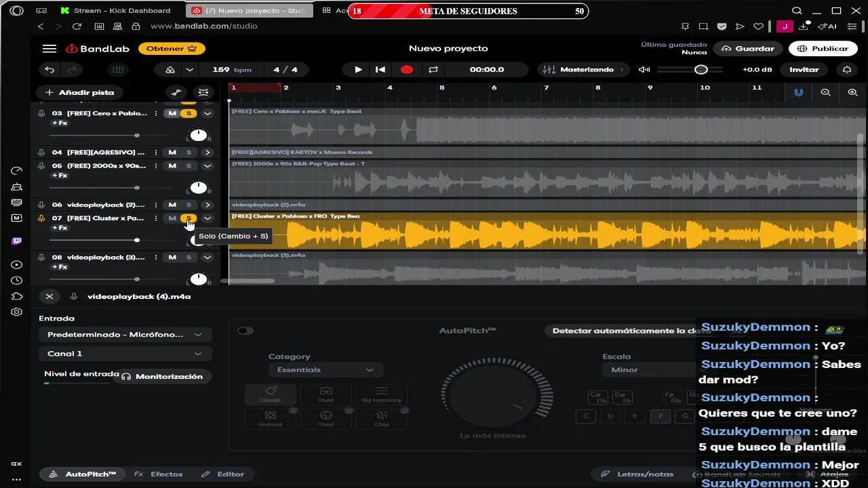Collapse track 08 with its chevron
The height and width of the screenshot is (488, 868).
[208, 258]
